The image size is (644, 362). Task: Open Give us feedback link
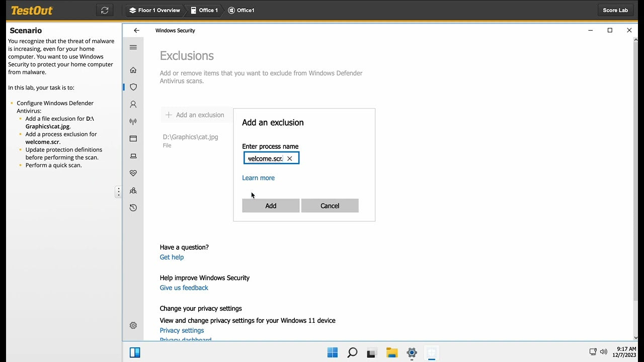pos(184,288)
